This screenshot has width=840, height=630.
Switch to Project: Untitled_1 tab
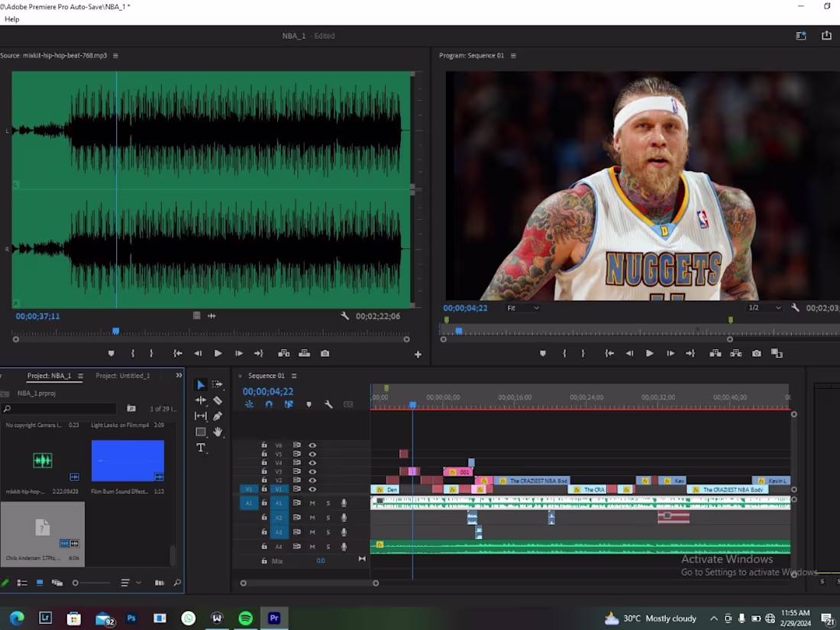coord(122,376)
